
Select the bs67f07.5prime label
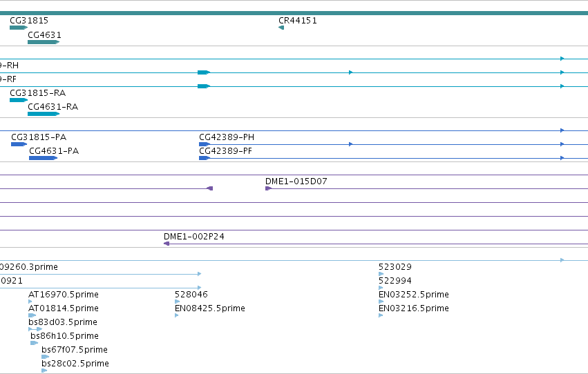tap(75, 350)
